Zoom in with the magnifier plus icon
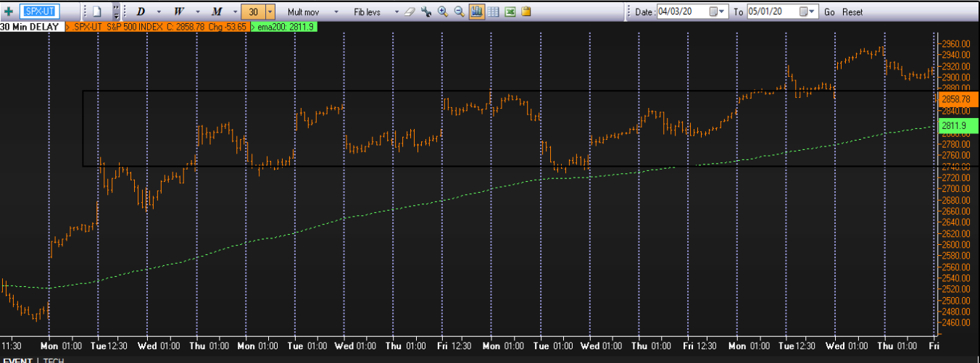 [443, 12]
